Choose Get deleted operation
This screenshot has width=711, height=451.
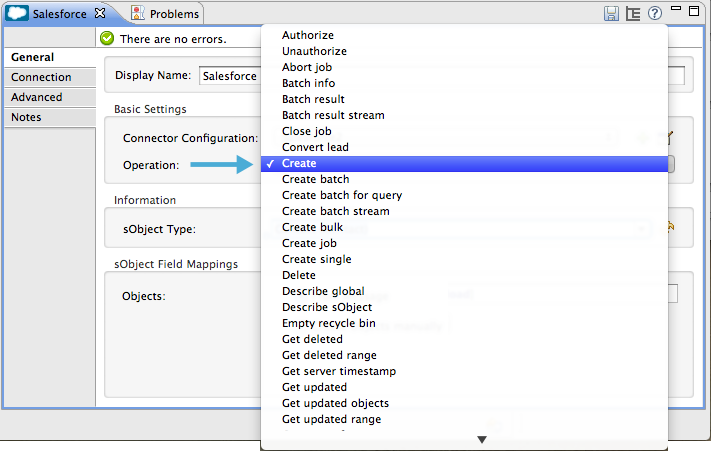(464, 339)
